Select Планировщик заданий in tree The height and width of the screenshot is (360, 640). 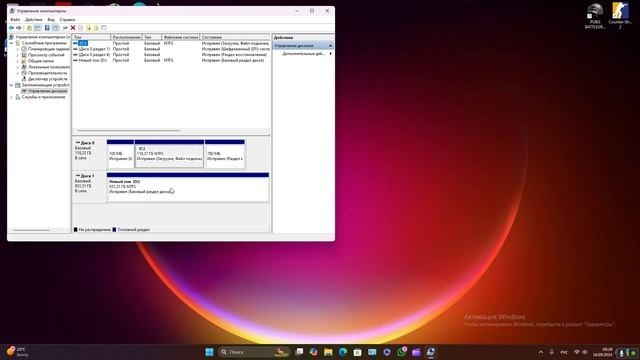pos(49,49)
